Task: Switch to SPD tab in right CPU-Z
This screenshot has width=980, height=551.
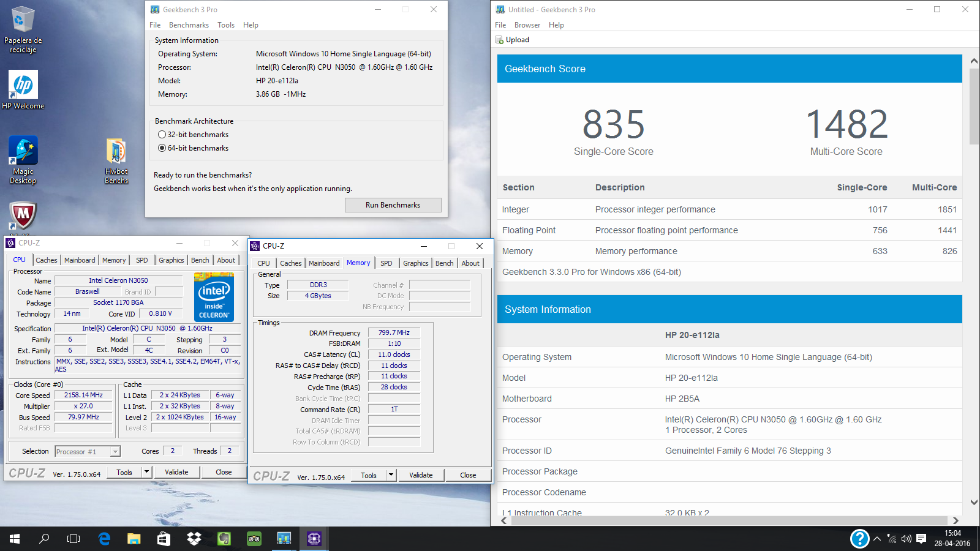Action: 386,263
